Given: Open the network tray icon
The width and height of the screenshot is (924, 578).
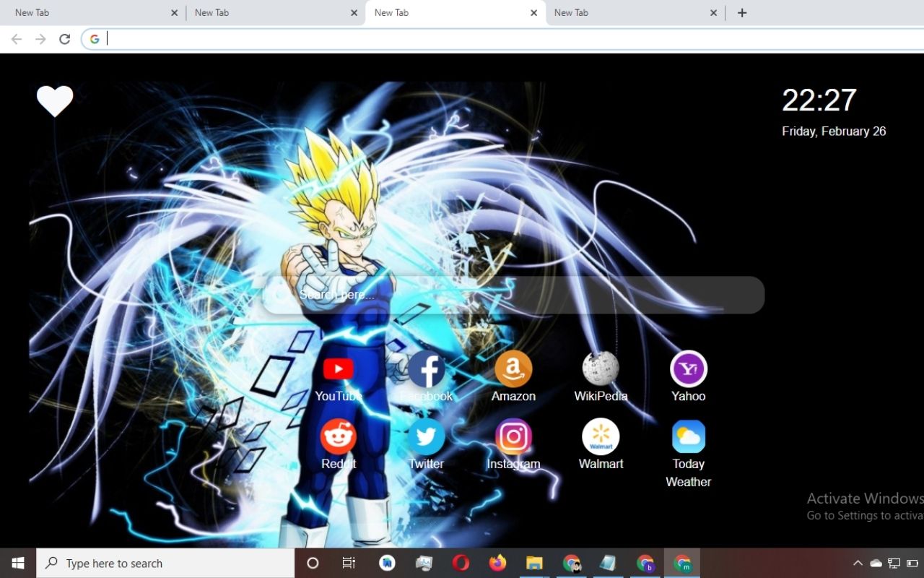Looking at the screenshot, I should [x=894, y=563].
